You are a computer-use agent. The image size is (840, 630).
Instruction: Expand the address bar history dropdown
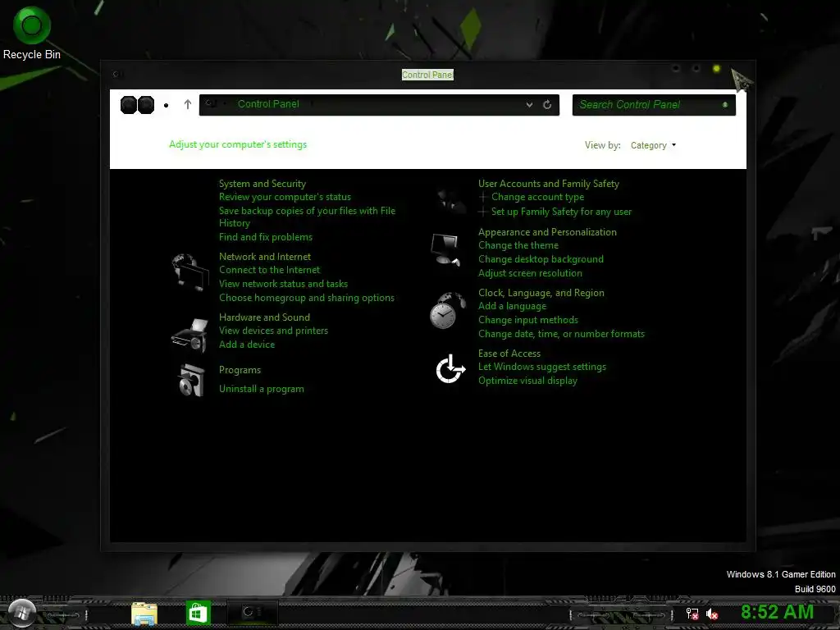529,104
